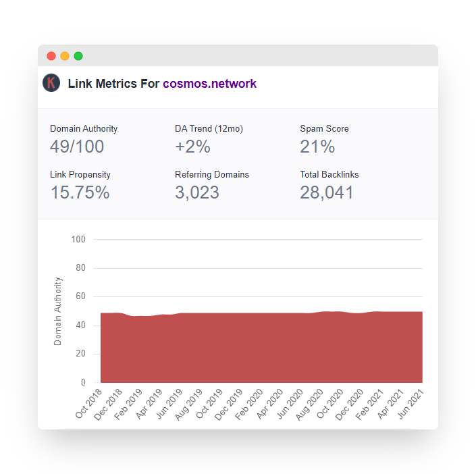This screenshot has height=474, width=476.
Task: Click the Feb 2021 x-axis label
Action: pyautogui.click(x=370, y=404)
